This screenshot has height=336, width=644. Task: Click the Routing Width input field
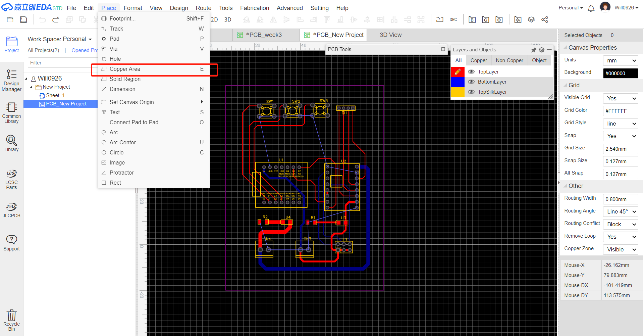click(620, 199)
